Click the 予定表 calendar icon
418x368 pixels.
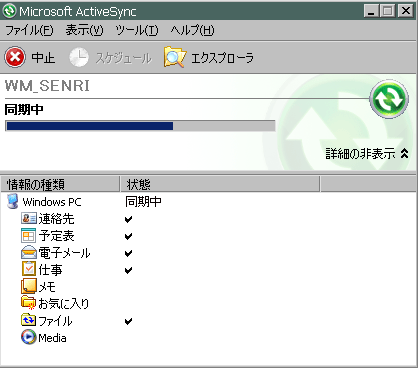pos(28,235)
